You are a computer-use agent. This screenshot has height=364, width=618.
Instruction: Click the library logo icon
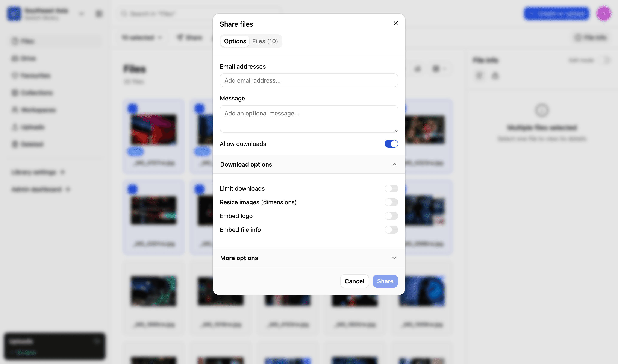14,14
